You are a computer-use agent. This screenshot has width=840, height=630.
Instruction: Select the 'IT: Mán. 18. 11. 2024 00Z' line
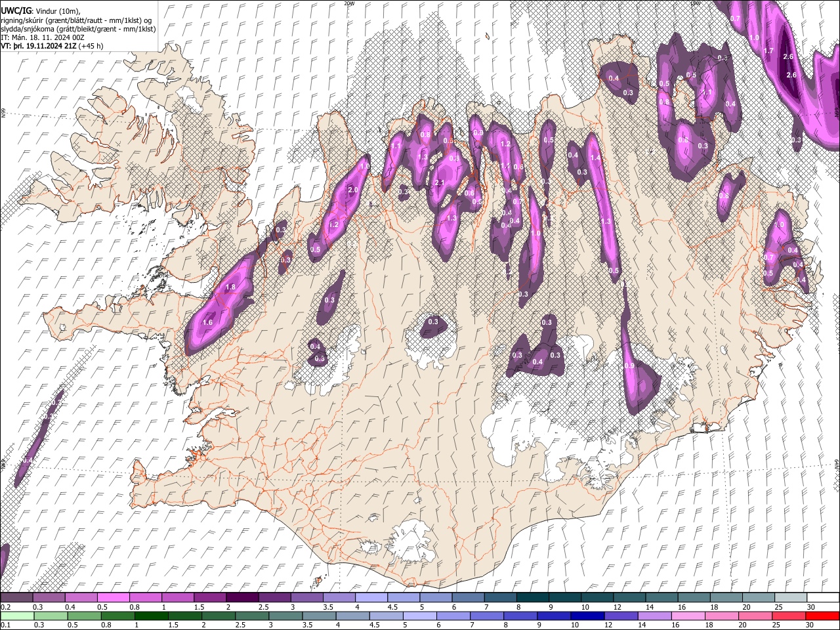click(x=42, y=37)
